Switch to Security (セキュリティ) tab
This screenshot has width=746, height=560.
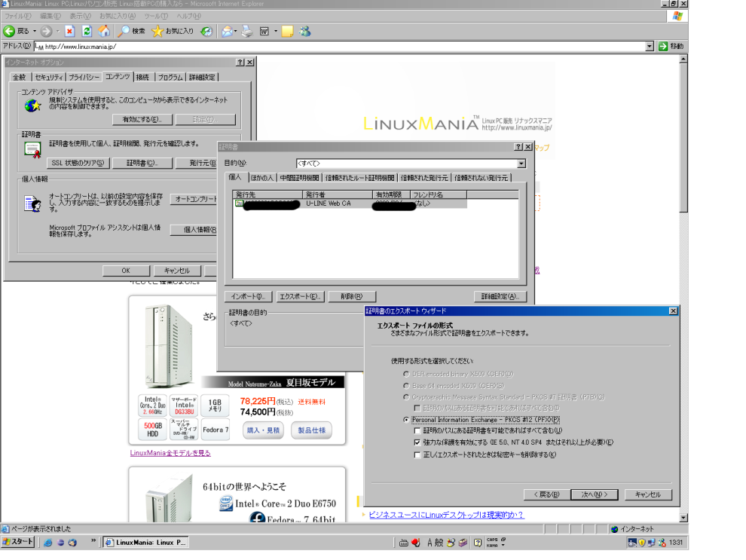point(49,78)
